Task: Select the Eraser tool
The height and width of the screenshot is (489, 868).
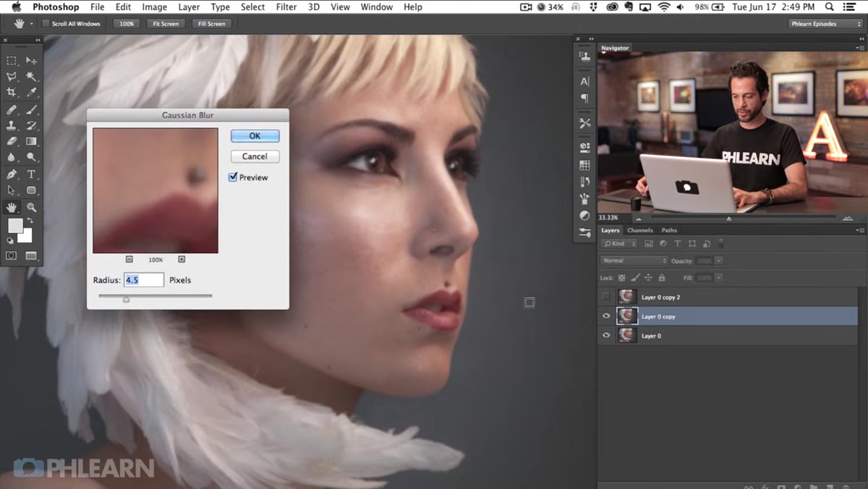Action: (12, 141)
